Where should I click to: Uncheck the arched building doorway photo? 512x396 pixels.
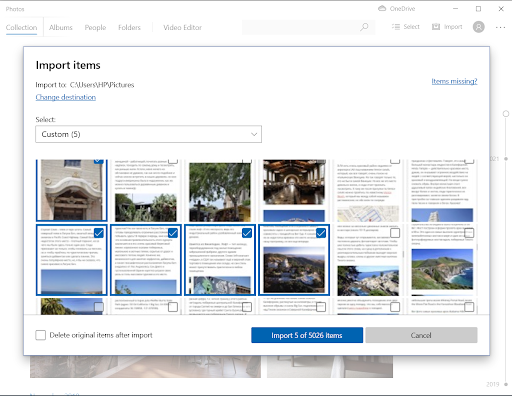click(x=98, y=161)
